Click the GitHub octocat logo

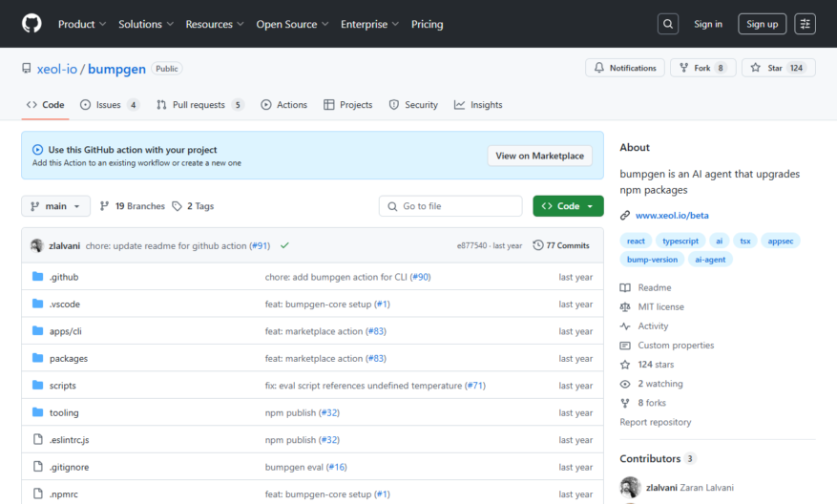(x=31, y=24)
